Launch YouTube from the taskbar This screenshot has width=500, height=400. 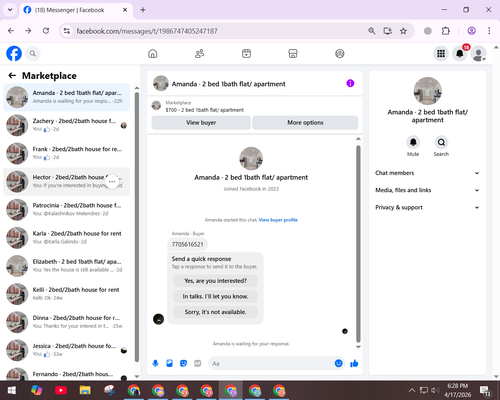tap(61, 390)
